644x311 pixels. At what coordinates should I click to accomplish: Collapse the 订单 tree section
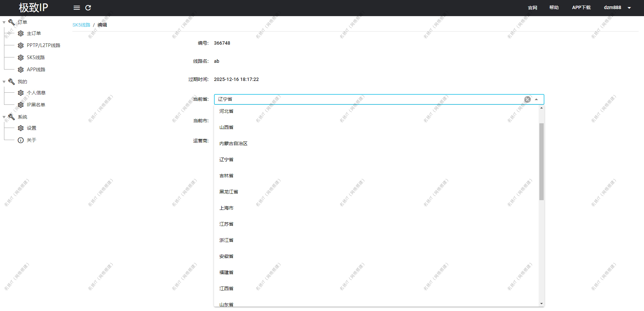pyautogui.click(x=4, y=23)
